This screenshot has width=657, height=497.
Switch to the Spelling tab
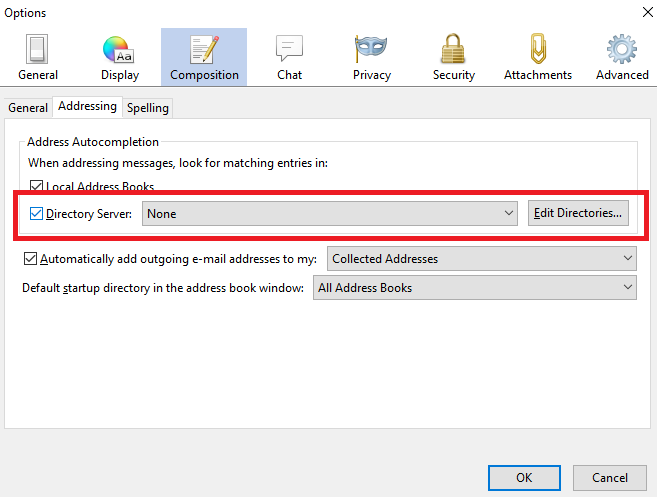point(148,108)
